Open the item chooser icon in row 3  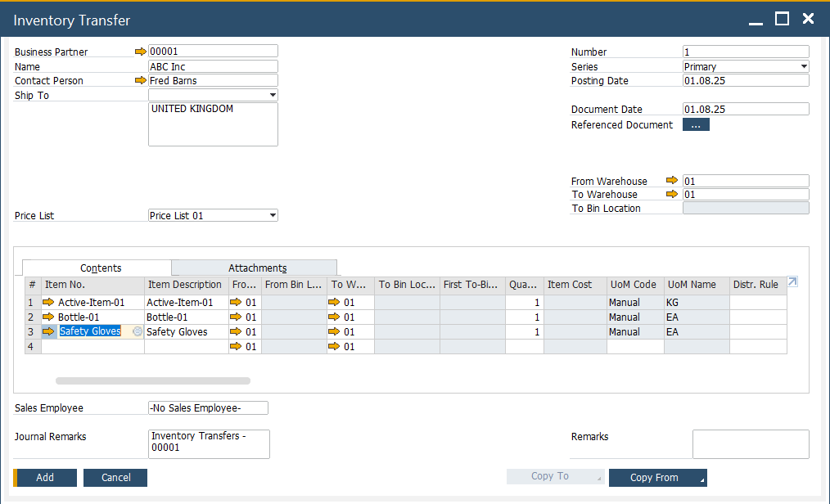[137, 332]
